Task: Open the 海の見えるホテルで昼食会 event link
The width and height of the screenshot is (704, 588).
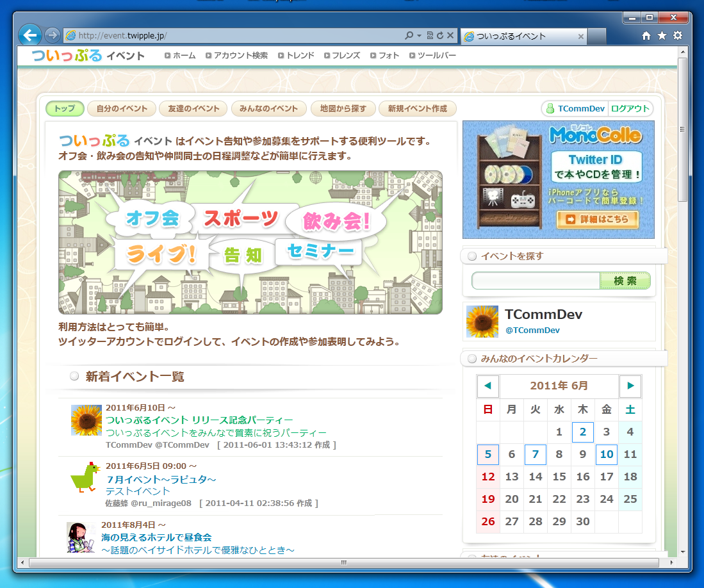Action: [156, 537]
